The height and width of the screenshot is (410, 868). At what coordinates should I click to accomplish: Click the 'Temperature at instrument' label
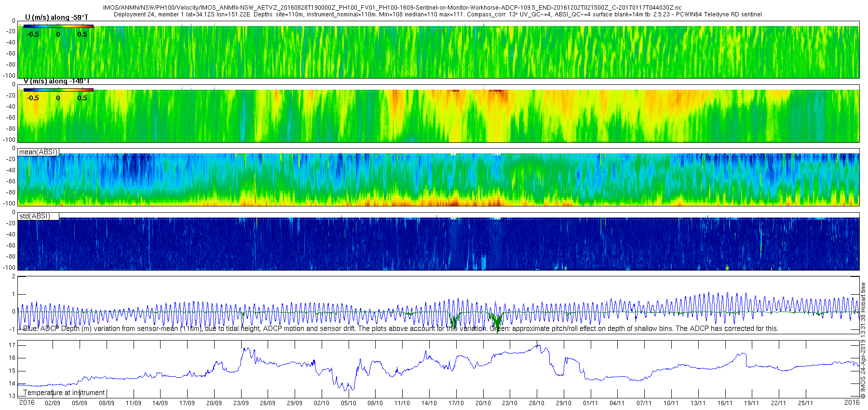click(x=64, y=393)
